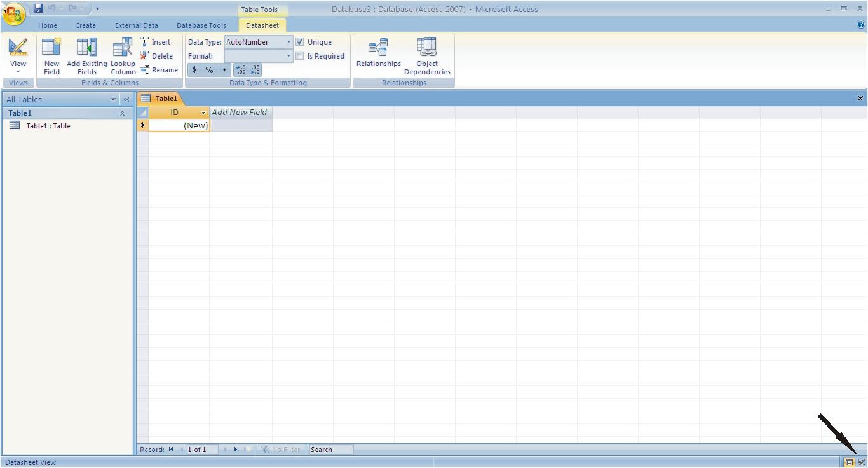Jump to the last record
This screenshot has height=468, width=868.
[x=236, y=450]
